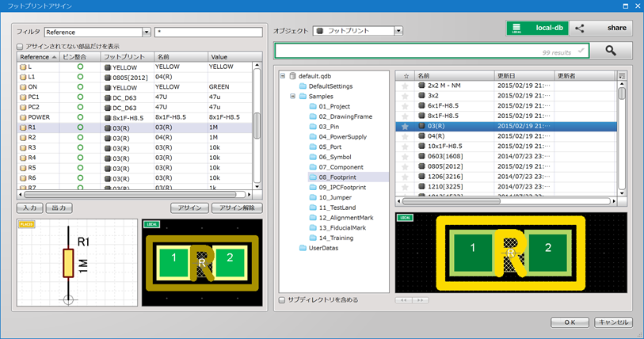Select the 0603[1608] footprint entry
Image resolution: width=644 pixels, height=339 pixels.
pyautogui.click(x=445, y=157)
